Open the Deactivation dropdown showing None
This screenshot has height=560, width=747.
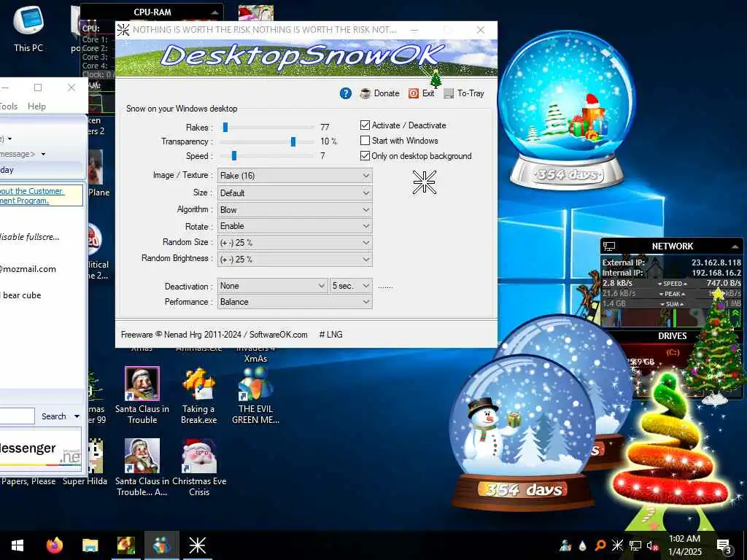273,286
